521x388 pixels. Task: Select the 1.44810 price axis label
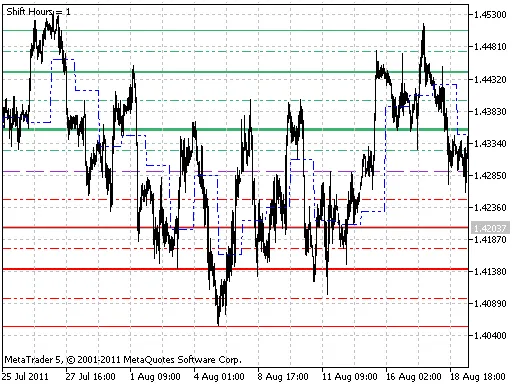point(490,47)
